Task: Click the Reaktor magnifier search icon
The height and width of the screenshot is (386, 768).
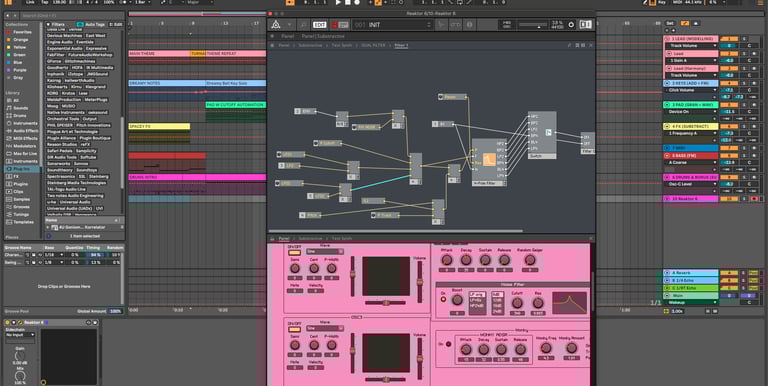Action: (304, 24)
